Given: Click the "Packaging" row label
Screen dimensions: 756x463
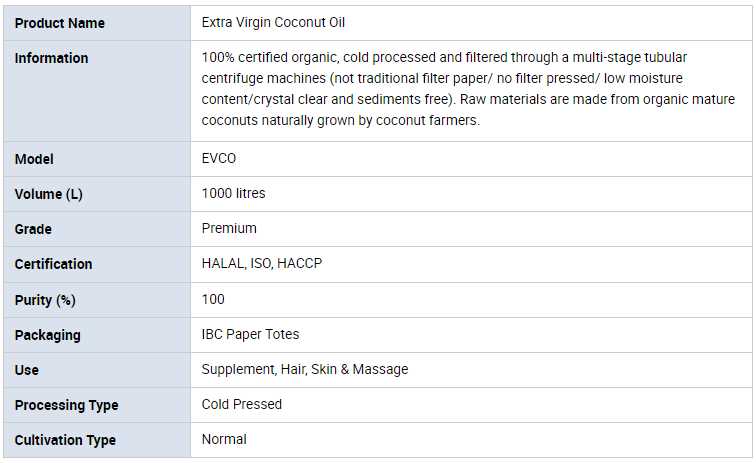Looking at the screenshot, I should coord(47,335).
